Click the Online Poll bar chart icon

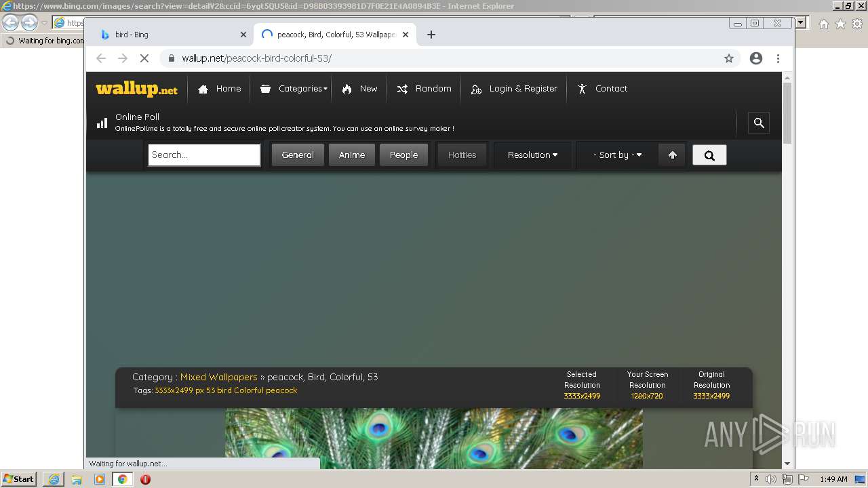[x=102, y=123]
